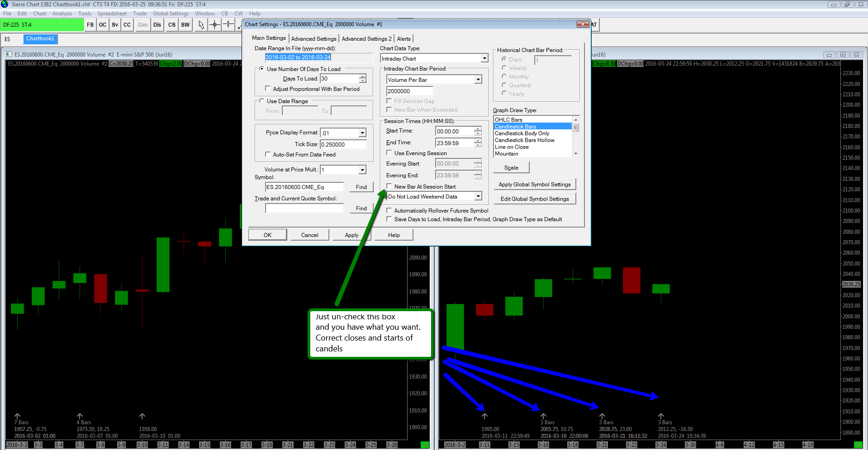868x450 pixels.
Task: Click Apply Global Symbol Settings
Action: click(x=535, y=184)
